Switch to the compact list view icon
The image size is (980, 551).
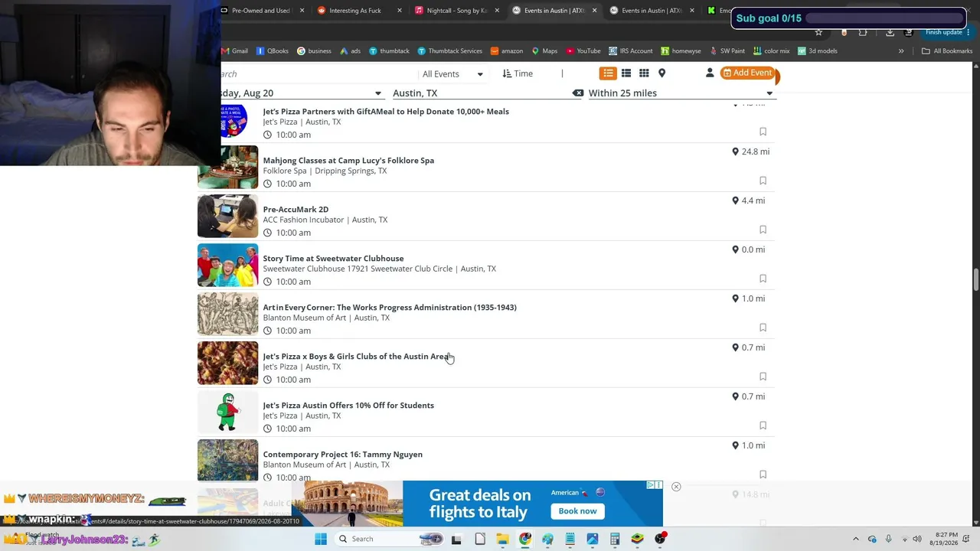[626, 73]
